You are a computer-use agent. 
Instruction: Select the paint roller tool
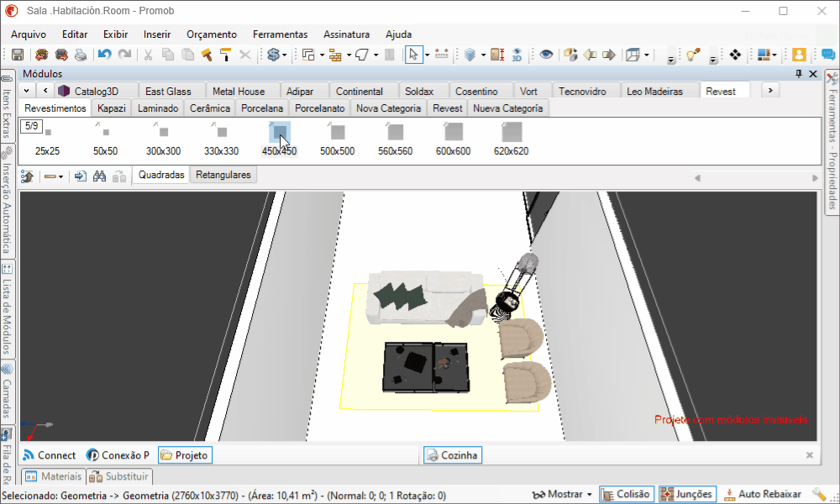click(x=225, y=55)
